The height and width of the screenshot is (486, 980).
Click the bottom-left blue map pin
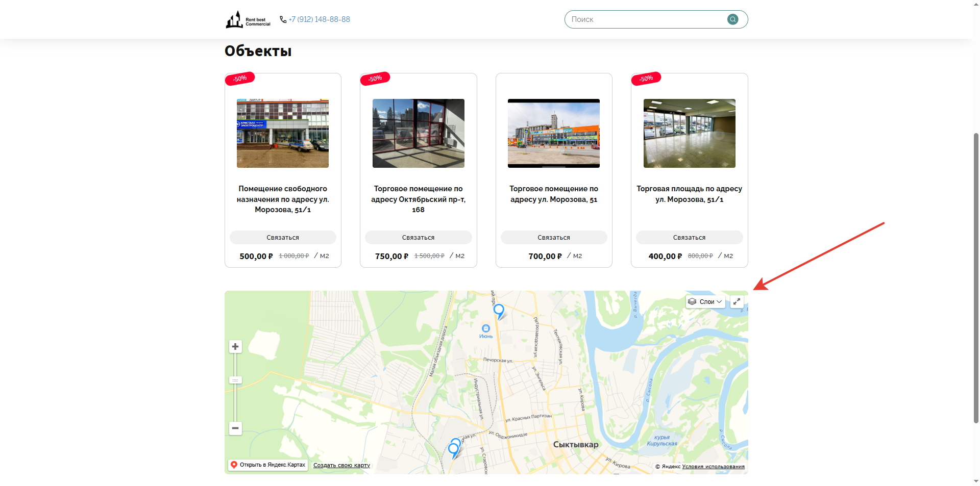(453, 450)
